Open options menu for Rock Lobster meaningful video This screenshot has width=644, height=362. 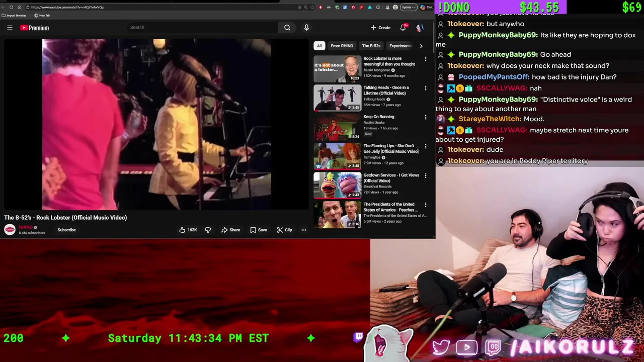[x=426, y=59]
